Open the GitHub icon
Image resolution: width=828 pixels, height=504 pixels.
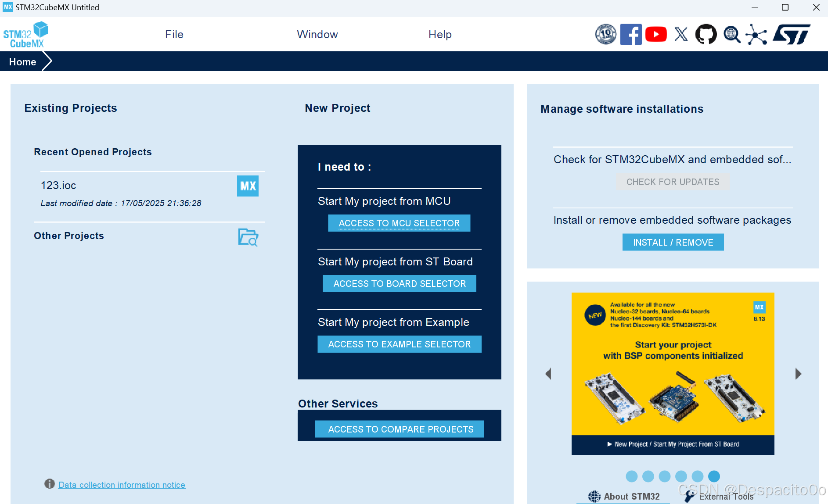coord(706,34)
